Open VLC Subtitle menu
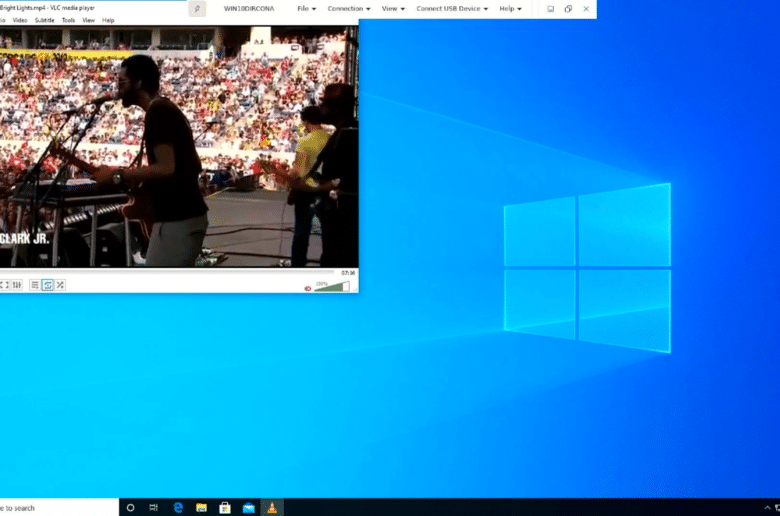Image resolution: width=780 pixels, height=516 pixels. (44, 20)
